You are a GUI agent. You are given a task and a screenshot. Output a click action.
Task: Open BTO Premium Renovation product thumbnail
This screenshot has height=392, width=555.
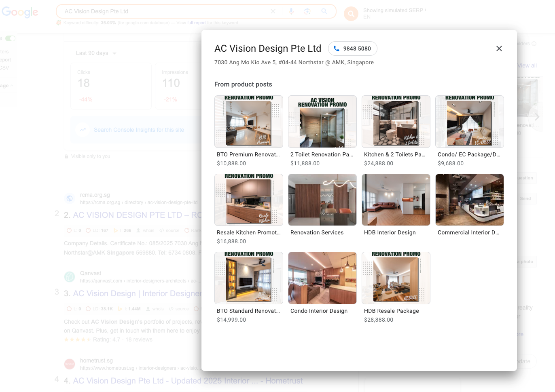tap(248, 122)
